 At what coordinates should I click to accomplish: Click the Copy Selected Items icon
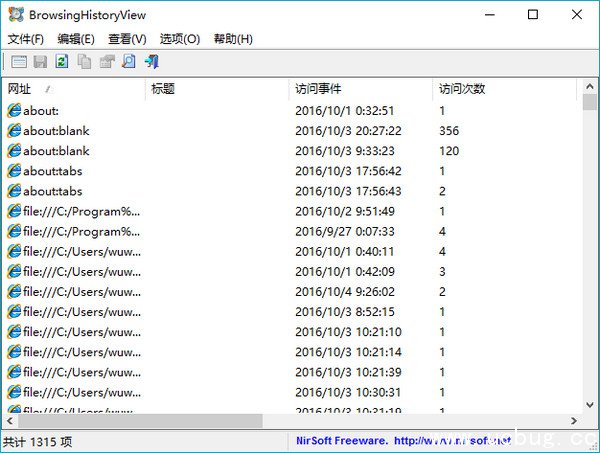pyautogui.click(x=84, y=62)
